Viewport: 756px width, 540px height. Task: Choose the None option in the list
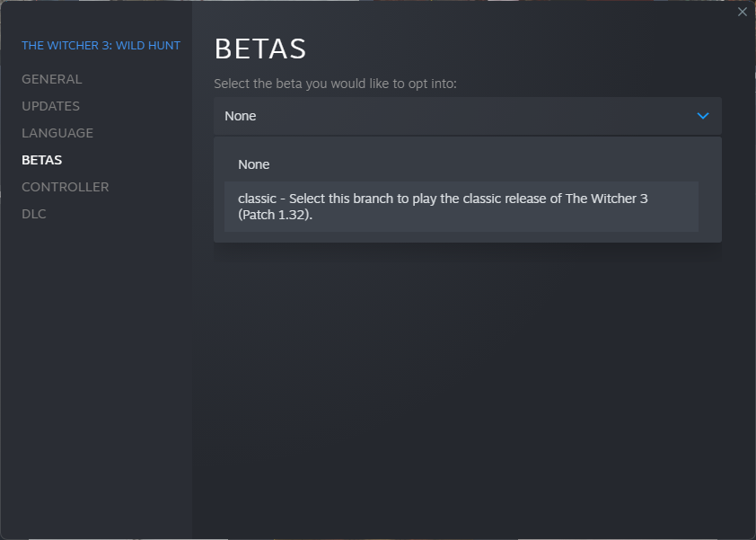click(254, 164)
